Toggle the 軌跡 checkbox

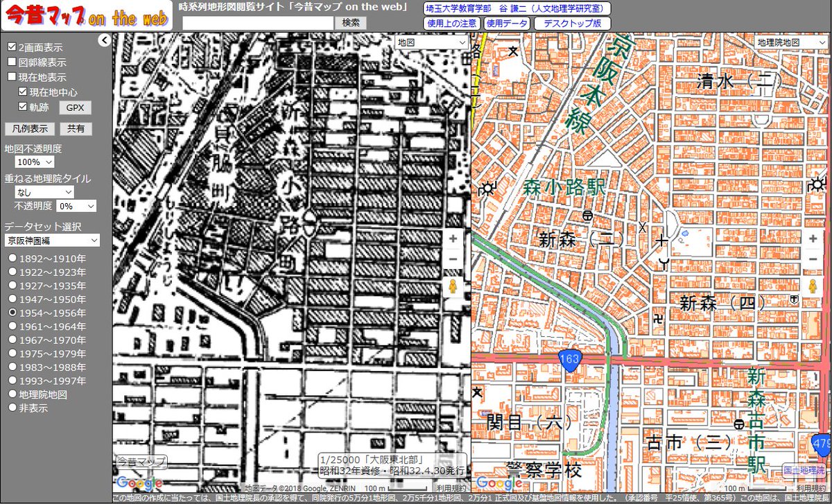point(23,107)
